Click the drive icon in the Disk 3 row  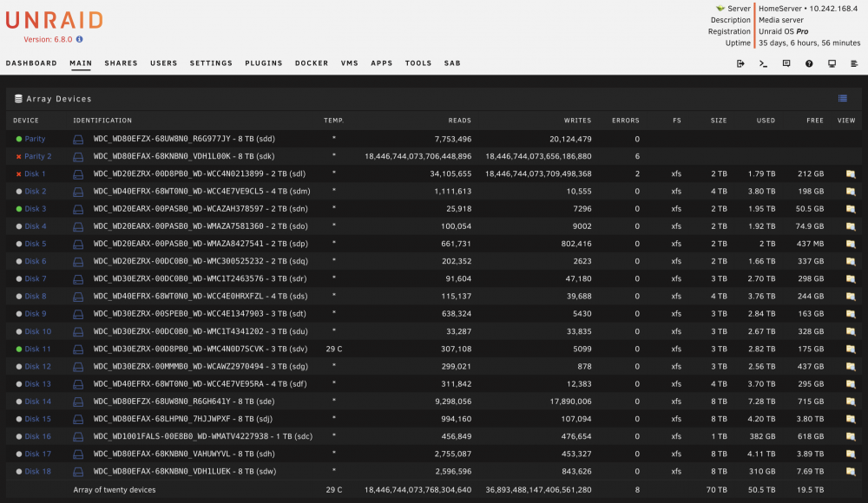click(x=78, y=209)
